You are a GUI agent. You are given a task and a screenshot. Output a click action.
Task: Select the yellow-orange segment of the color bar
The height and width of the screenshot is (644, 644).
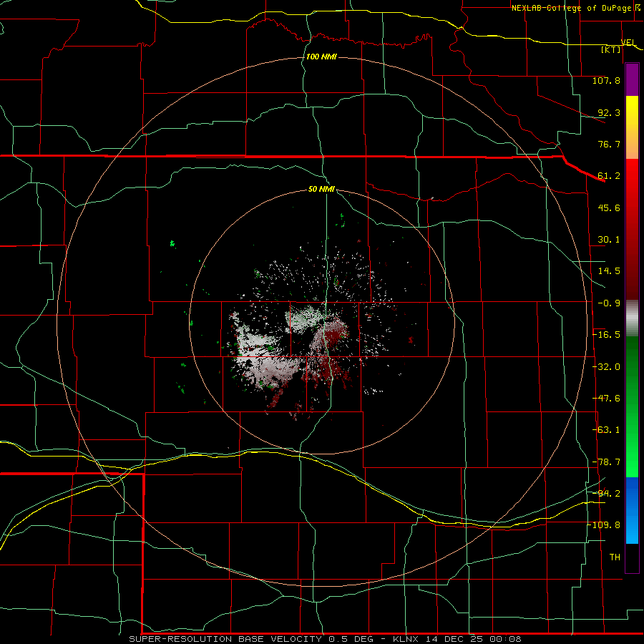[x=632, y=127]
